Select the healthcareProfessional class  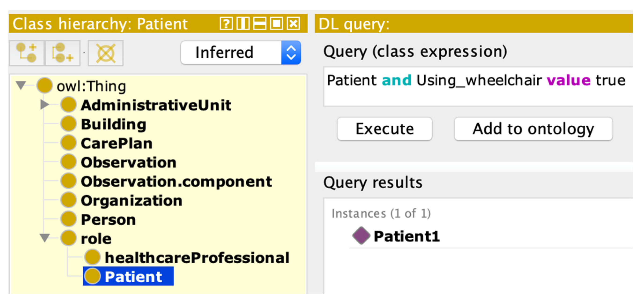(x=197, y=258)
